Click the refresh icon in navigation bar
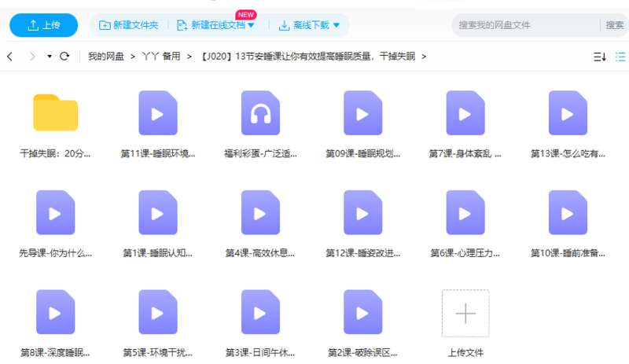 (64, 57)
